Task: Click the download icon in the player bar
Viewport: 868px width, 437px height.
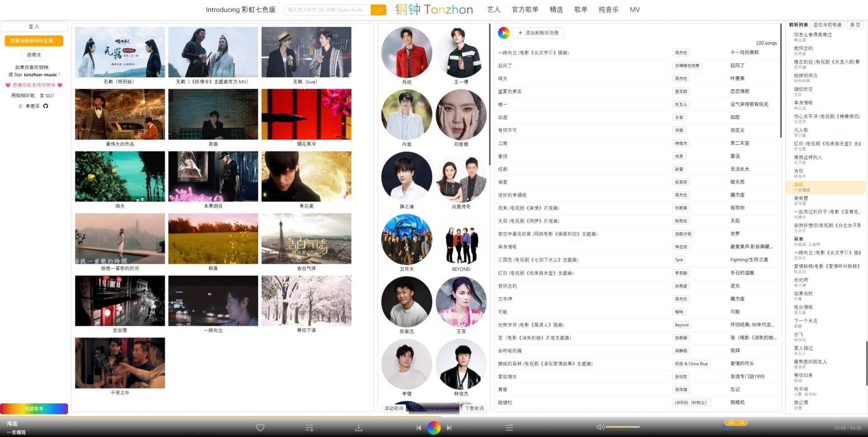Action: [358, 427]
